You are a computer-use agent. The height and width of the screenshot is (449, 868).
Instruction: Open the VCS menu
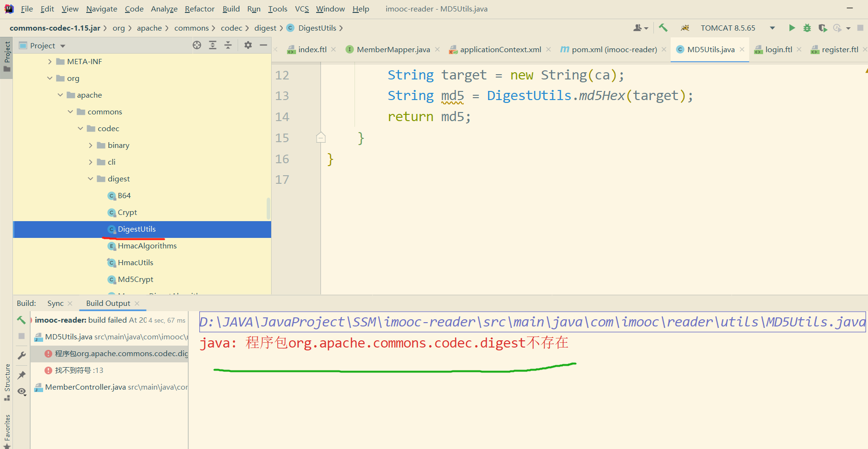tap(302, 9)
